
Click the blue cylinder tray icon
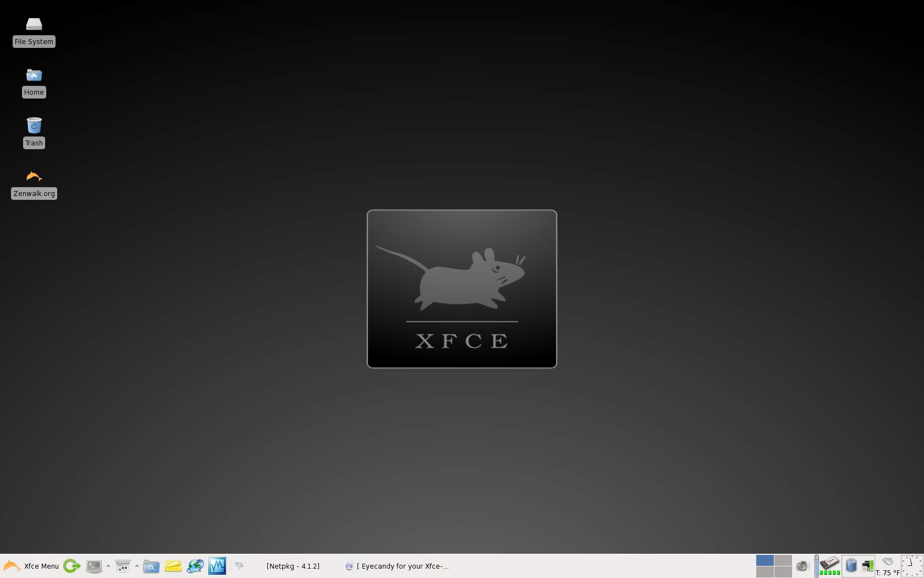pyautogui.click(x=851, y=565)
